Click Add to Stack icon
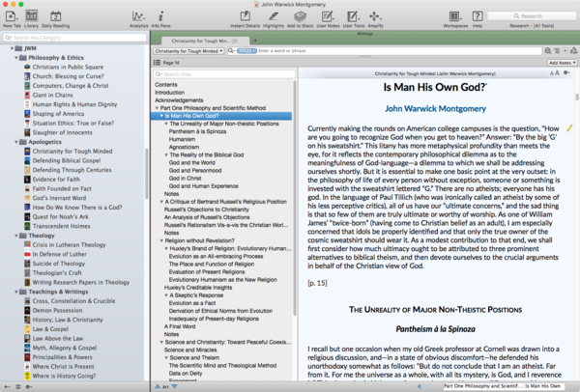This screenshot has width=580, height=392. coord(300,16)
